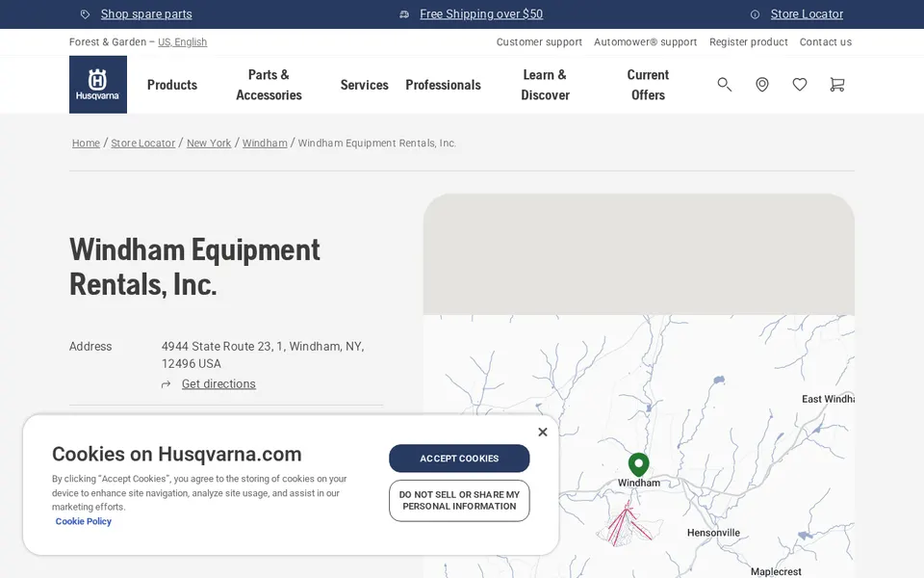Click the Hensonville label on map
This screenshot has height=578, width=924.
713,533
